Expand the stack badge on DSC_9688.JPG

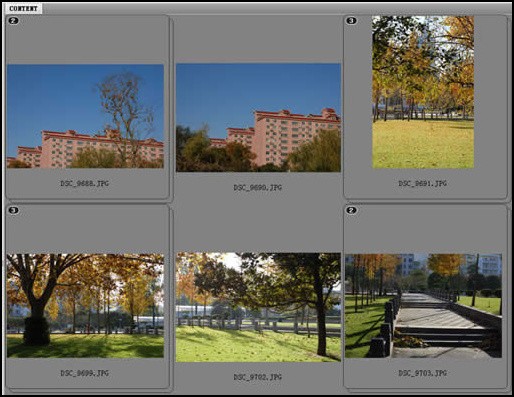click(x=13, y=21)
